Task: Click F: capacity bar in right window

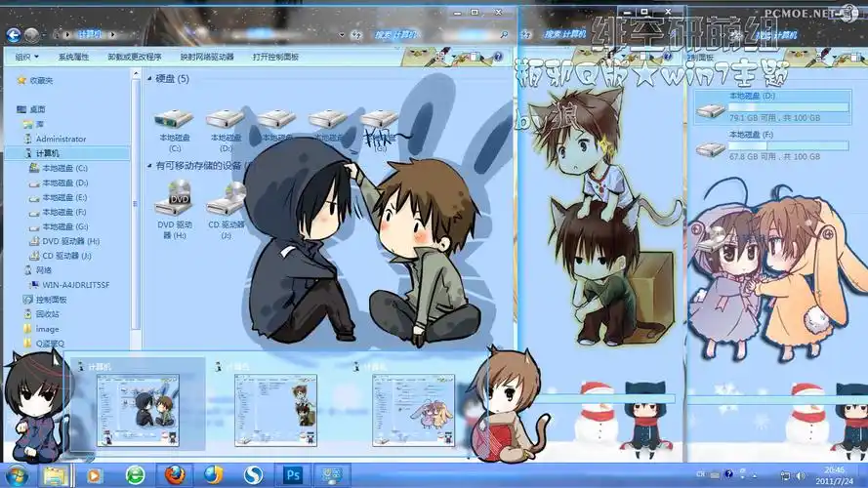Action: click(x=788, y=146)
